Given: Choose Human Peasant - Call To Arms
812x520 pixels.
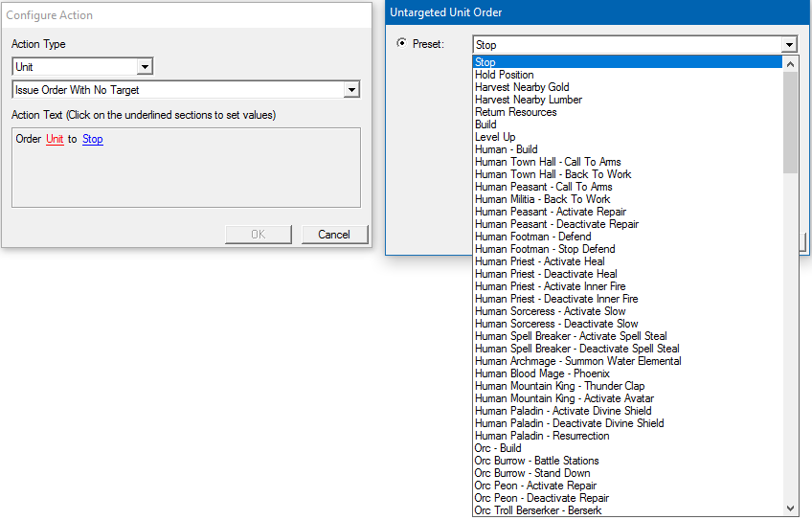Looking at the screenshot, I should 627,187.
